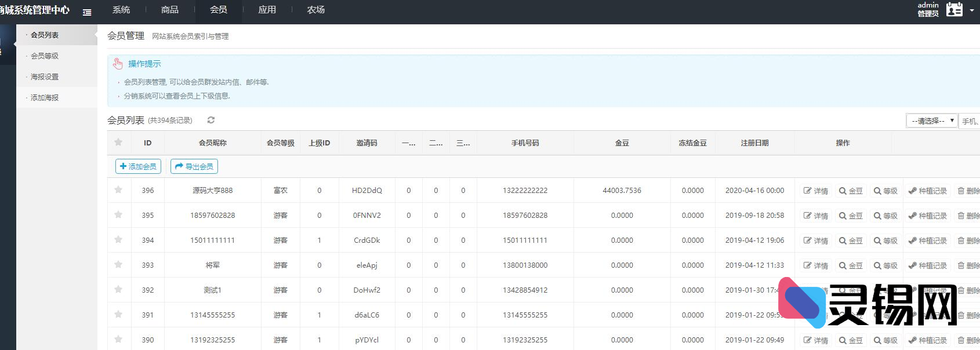Viewport: 980px width, 350px height.
Task: Change level for member 将军
Action: pos(885,265)
